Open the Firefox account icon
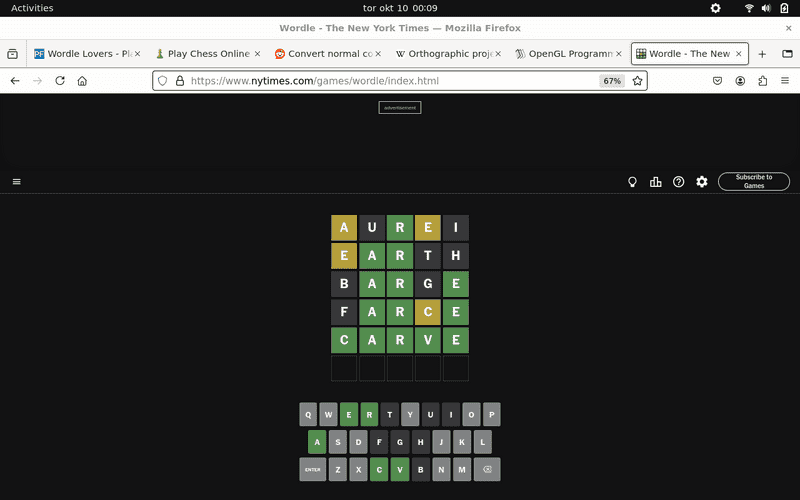Screen dimensions: 800x500 tap(740, 81)
